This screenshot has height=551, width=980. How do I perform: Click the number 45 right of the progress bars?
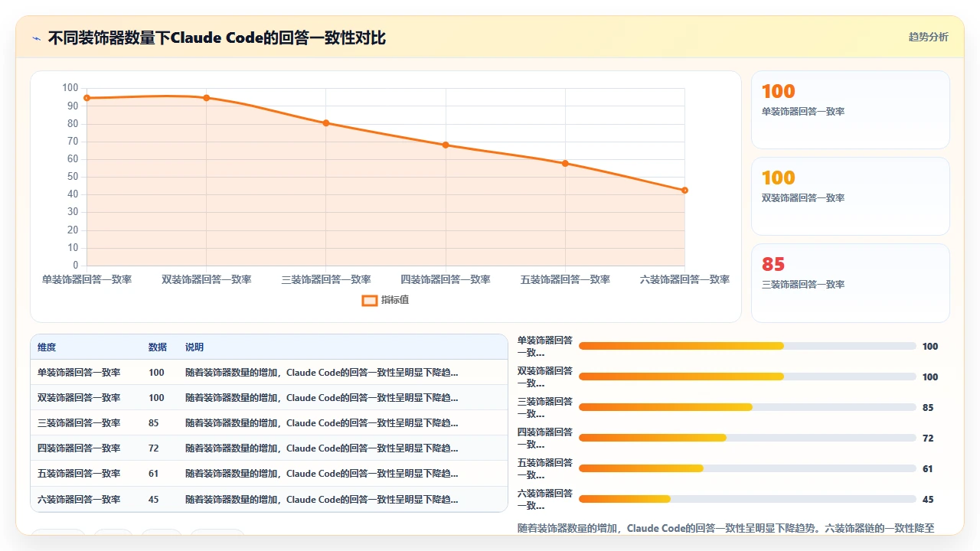(928, 500)
